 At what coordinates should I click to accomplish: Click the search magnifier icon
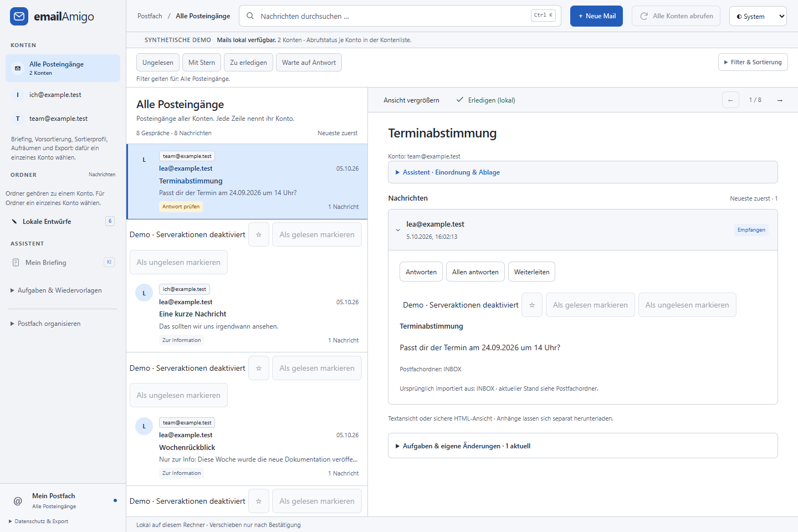(250, 16)
